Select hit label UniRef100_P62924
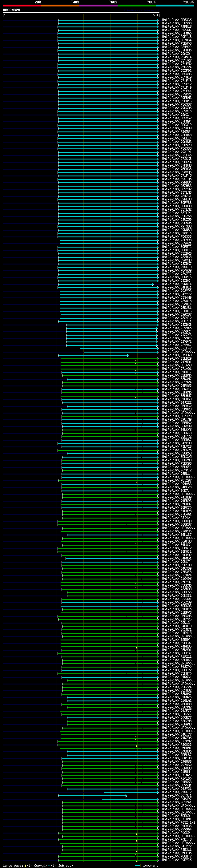The width and height of the screenshot is (197, 868). [177, 382]
